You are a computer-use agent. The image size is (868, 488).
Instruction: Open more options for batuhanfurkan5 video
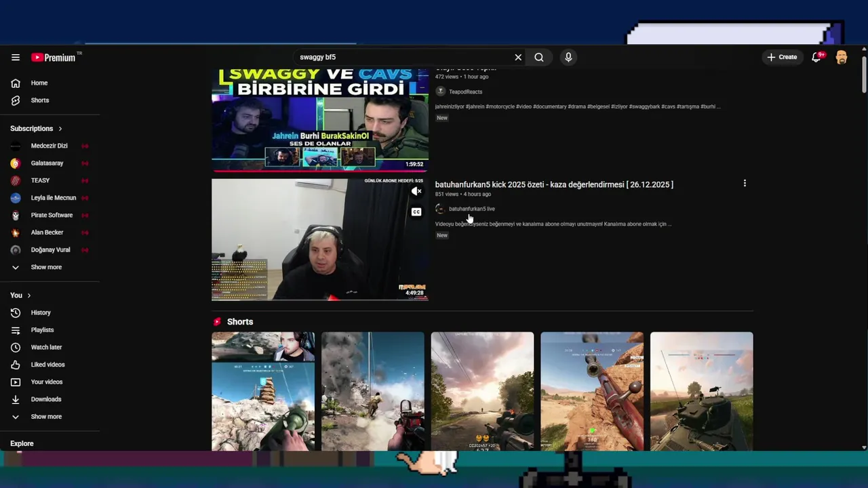point(745,184)
